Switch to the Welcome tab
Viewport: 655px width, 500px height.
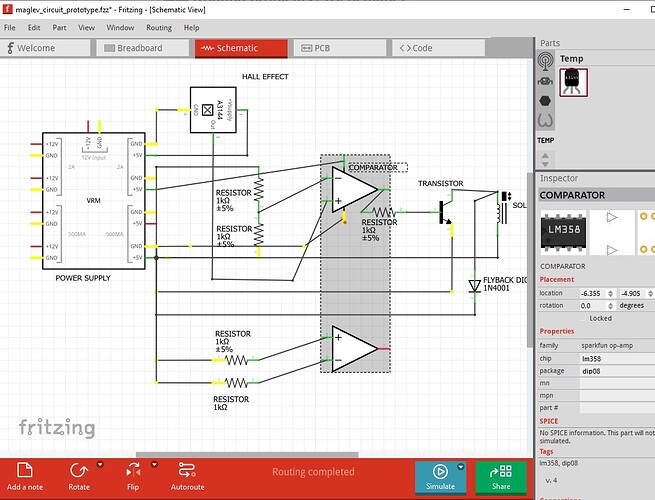tap(45, 48)
